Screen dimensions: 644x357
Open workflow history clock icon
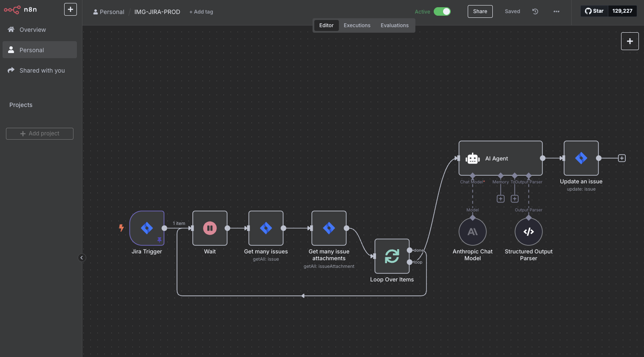pos(535,11)
